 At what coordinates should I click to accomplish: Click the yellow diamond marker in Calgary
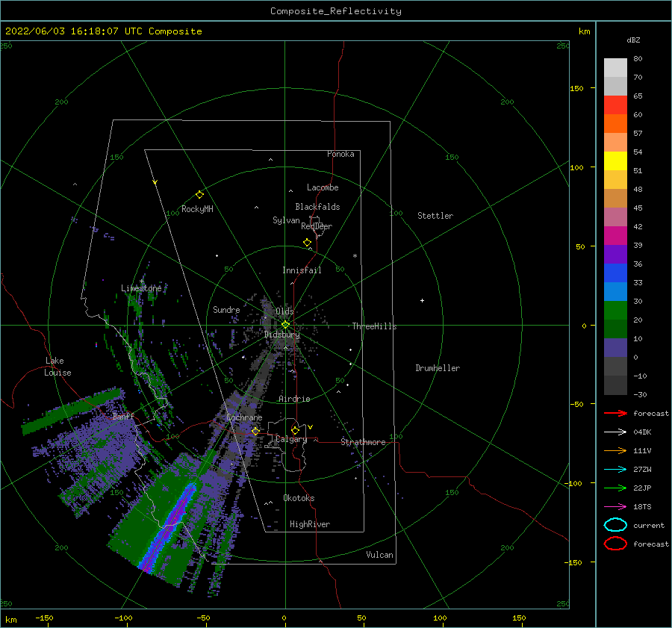click(295, 430)
